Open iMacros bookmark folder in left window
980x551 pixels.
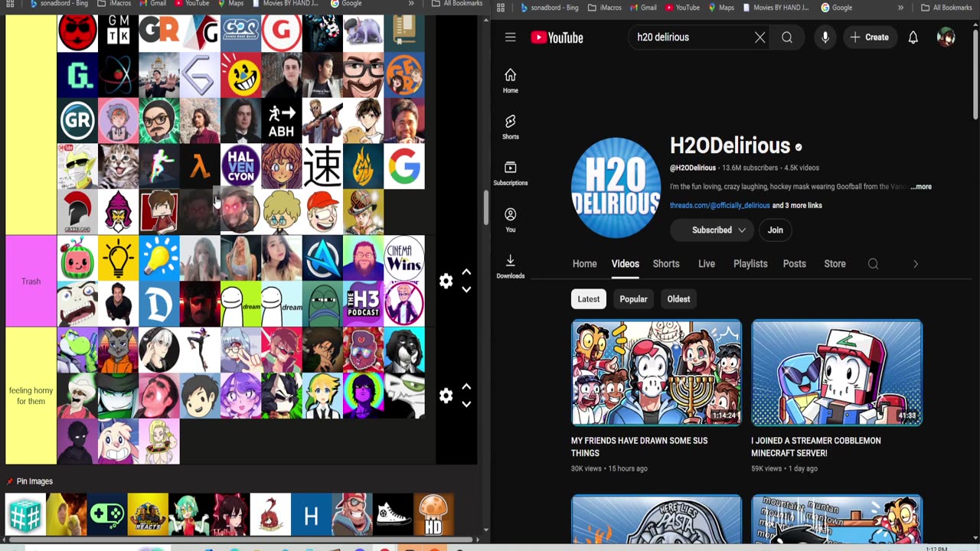coord(114,4)
